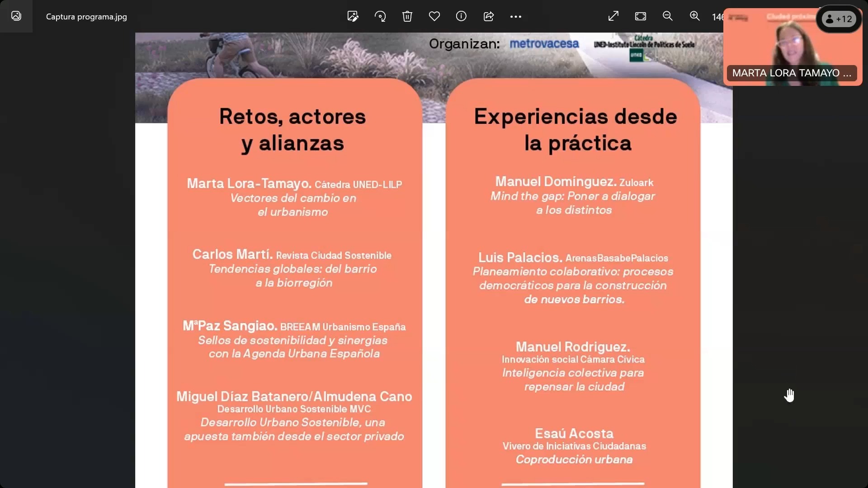868x488 pixels.
Task: Rotate the image with rotate icon
Action: click(x=380, y=17)
